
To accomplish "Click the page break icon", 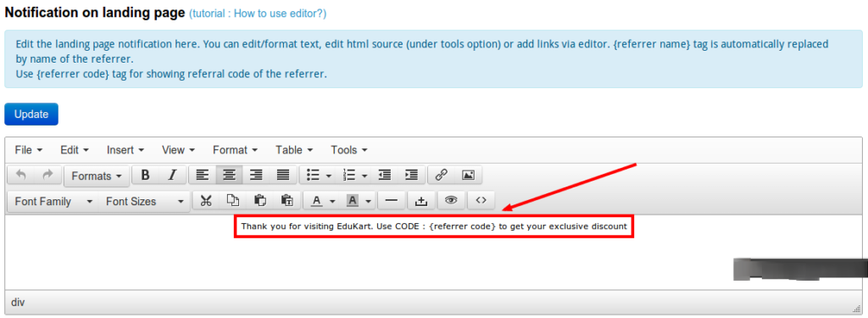I will [x=421, y=200].
